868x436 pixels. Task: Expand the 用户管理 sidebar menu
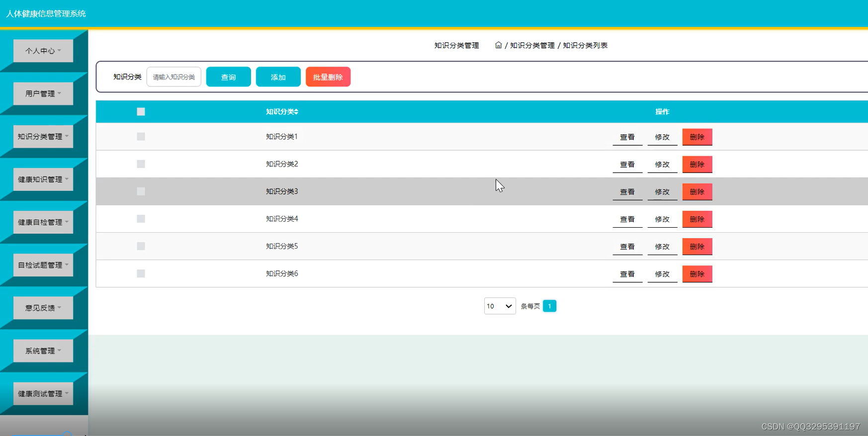click(x=43, y=93)
